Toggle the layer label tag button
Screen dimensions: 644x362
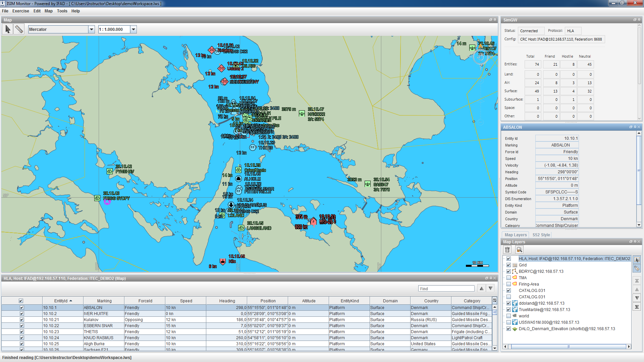coord(637,268)
